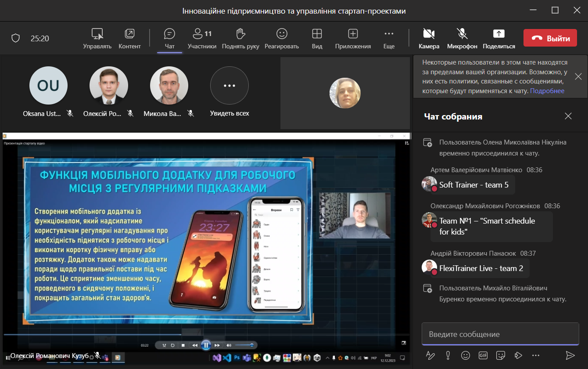Open the Apps (Приложения) plus icon
The width and height of the screenshot is (588, 369).
pyautogui.click(x=353, y=34)
